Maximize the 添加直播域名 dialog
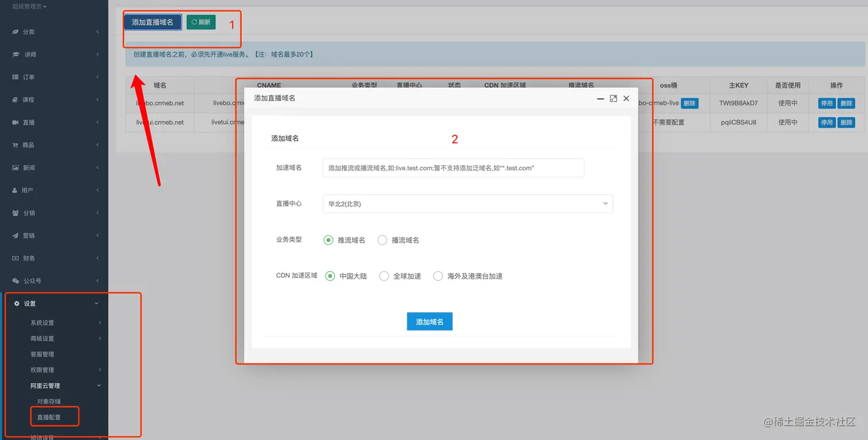The width and height of the screenshot is (868, 440). [x=613, y=99]
